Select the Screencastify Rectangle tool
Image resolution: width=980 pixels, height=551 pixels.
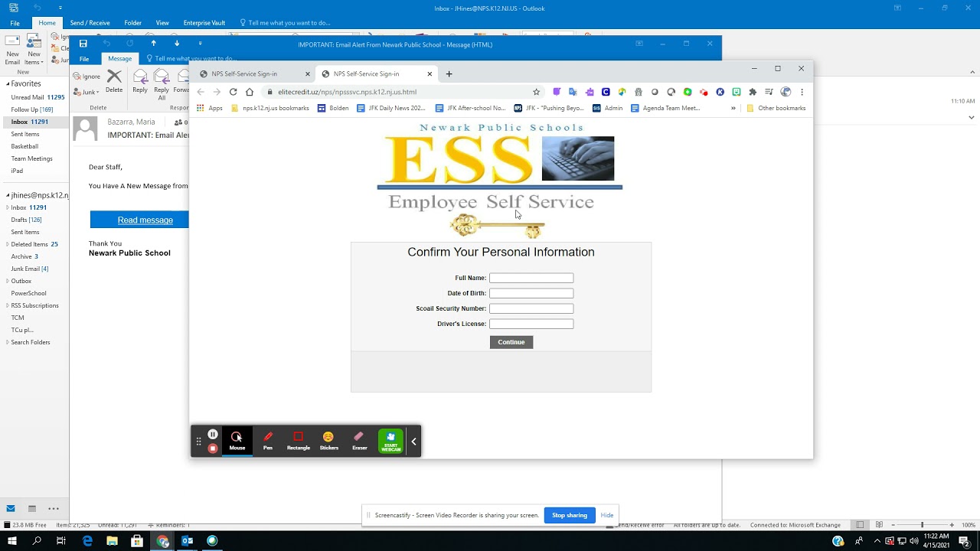coord(299,441)
